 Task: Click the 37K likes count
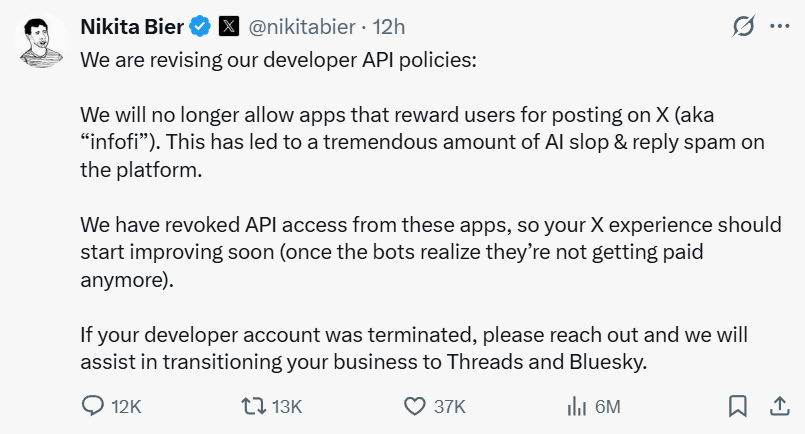[x=450, y=406]
